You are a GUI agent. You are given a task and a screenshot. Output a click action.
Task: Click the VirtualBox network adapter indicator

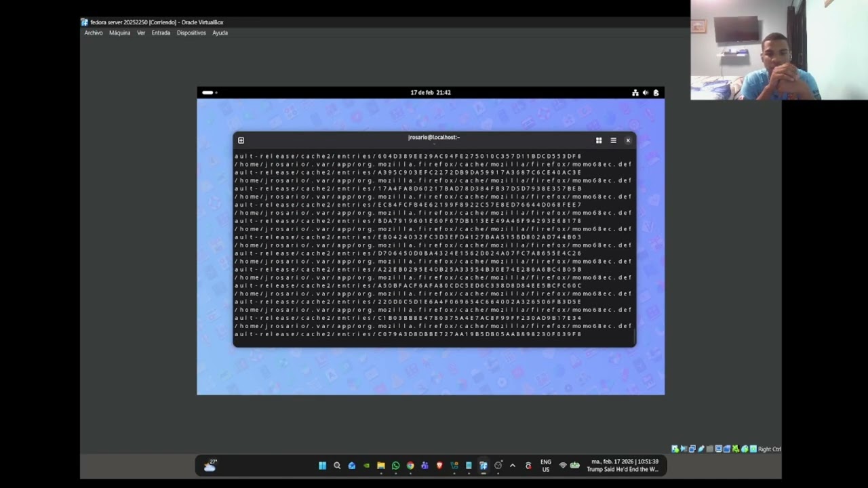pyautogui.click(x=692, y=449)
